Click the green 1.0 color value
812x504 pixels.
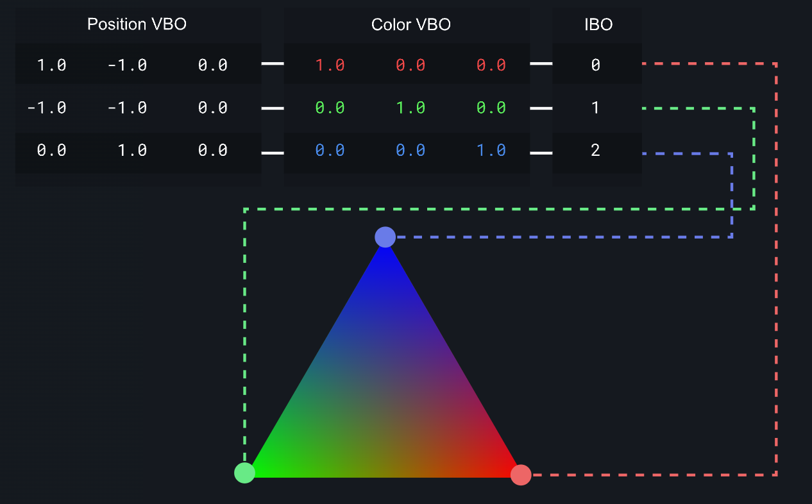pyautogui.click(x=410, y=108)
